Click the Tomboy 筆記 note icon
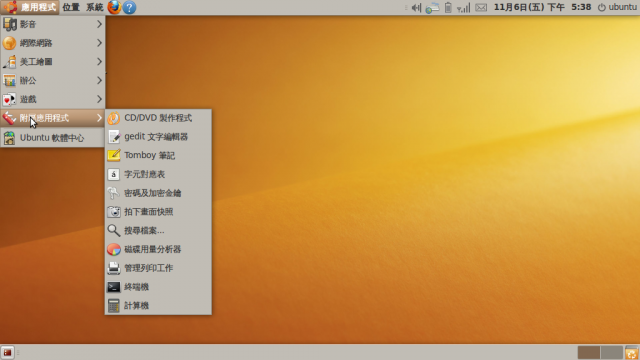 [x=114, y=156]
